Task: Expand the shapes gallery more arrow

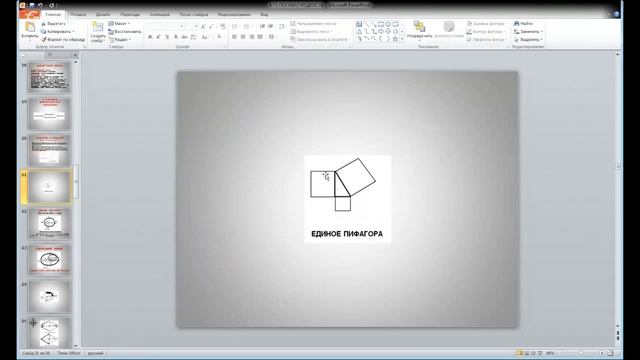Action: click(x=402, y=39)
